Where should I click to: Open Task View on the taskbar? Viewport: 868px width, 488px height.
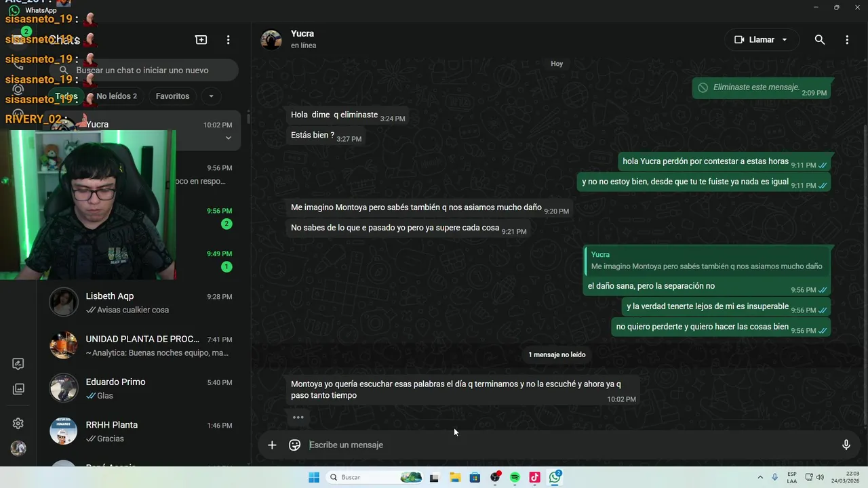pos(434,478)
